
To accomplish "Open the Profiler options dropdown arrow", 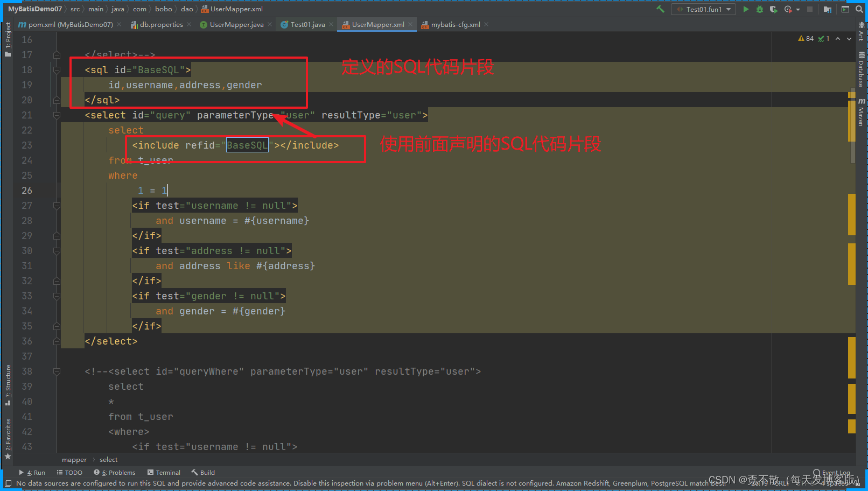I will 798,9.
